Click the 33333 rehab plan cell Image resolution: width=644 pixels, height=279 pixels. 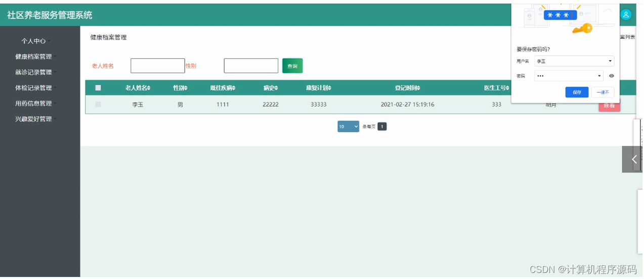click(x=318, y=105)
